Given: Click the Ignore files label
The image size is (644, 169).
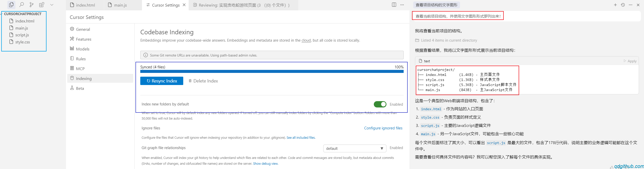Looking at the screenshot, I should tap(151, 128).
